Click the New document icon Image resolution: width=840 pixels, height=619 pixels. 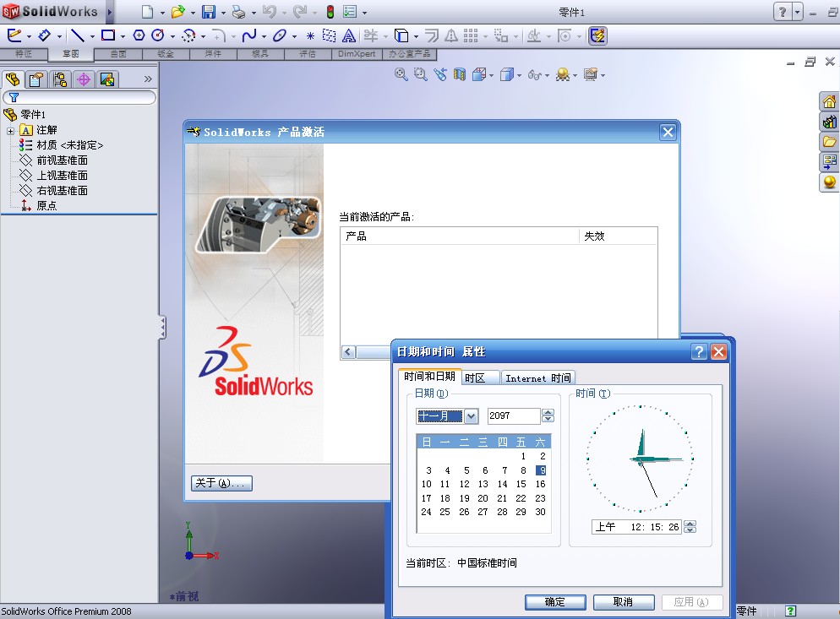[x=147, y=11]
